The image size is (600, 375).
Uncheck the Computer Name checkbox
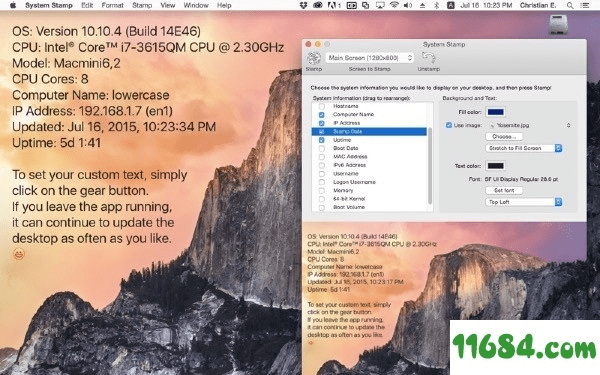pos(322,114)
